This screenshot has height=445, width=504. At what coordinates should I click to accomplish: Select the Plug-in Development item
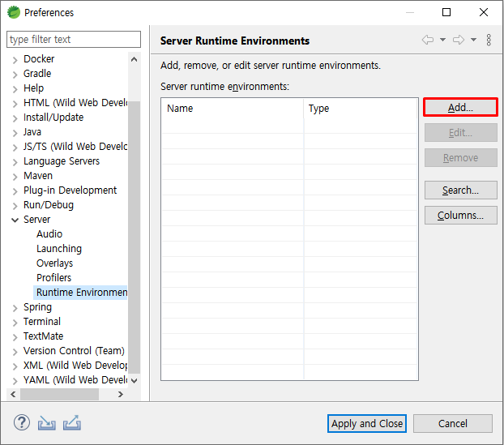[x=70, y=190]
